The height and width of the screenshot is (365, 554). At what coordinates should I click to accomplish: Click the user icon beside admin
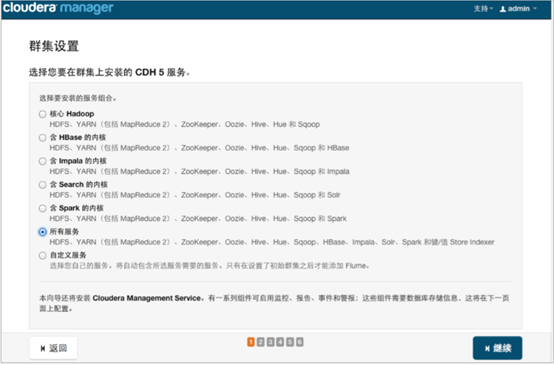pos(503,9)
